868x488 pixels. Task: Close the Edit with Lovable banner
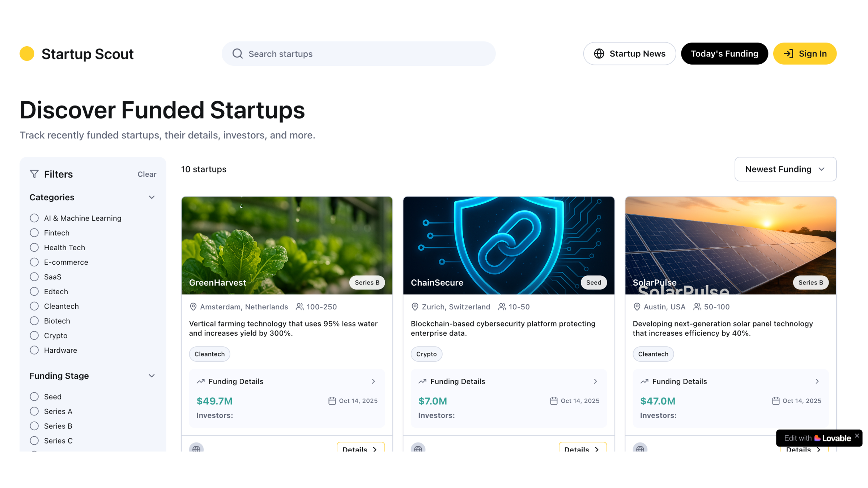(857, 436)
